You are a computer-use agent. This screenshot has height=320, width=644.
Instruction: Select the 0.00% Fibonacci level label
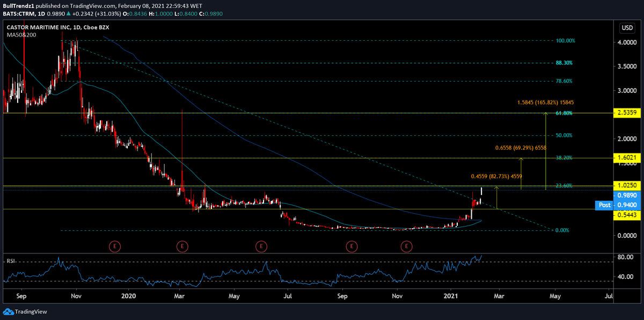pos(561,230)
